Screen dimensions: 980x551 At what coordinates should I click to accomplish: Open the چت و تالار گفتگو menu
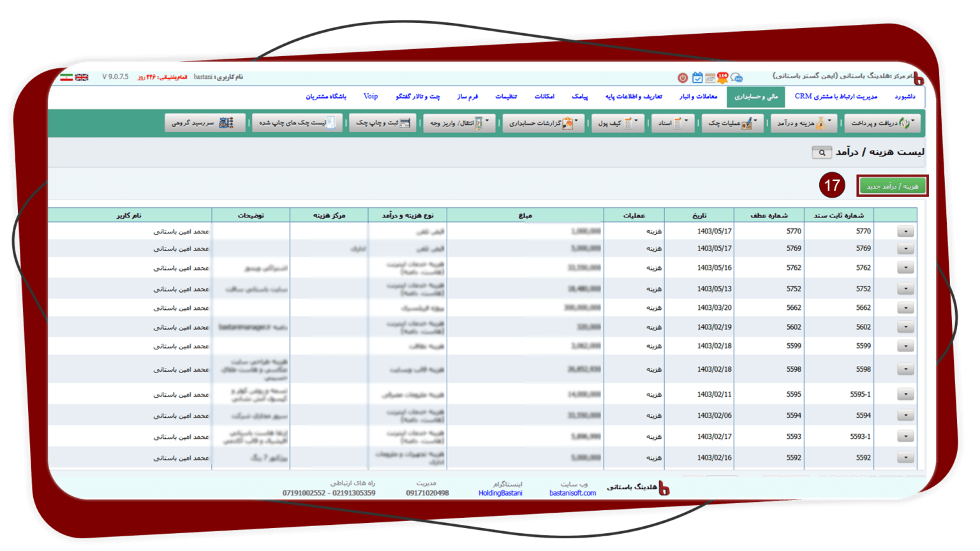pyautogui.click(x=418, y=96)
